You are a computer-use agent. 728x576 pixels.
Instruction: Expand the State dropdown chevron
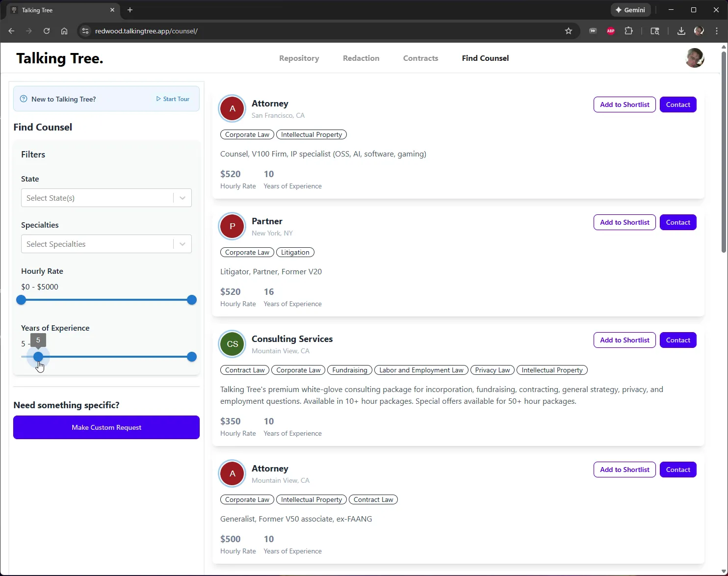click(x=182, y=198)
